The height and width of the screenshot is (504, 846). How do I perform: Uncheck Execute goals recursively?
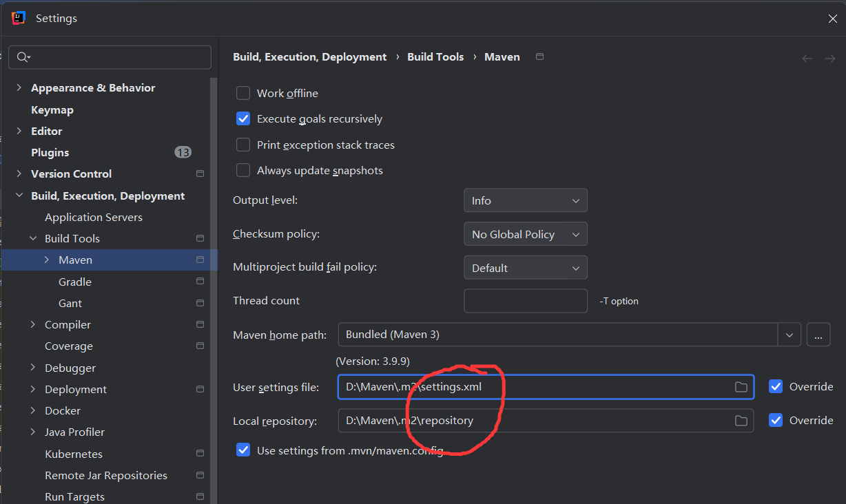(x=243, y=118)
